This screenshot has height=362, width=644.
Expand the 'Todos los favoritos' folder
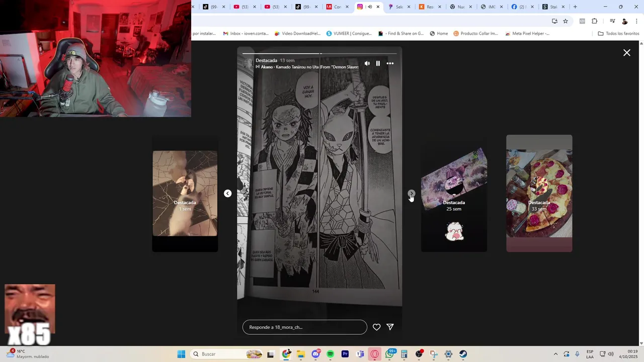pyautogui.click(x=618, y=34)
